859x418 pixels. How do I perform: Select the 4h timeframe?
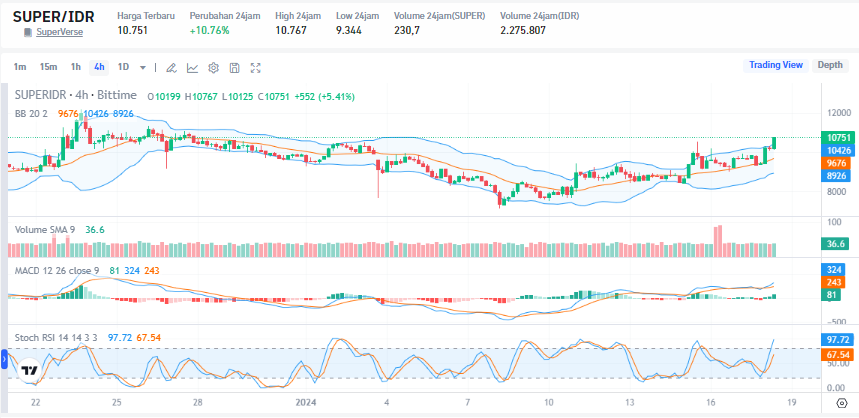point(99,67)
